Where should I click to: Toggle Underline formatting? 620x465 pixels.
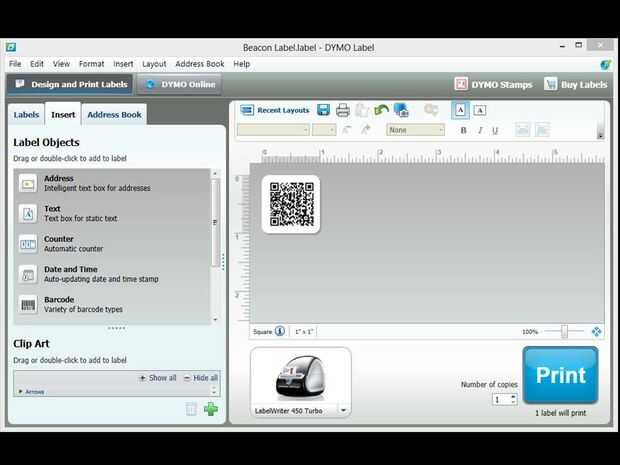click(495, 130)
